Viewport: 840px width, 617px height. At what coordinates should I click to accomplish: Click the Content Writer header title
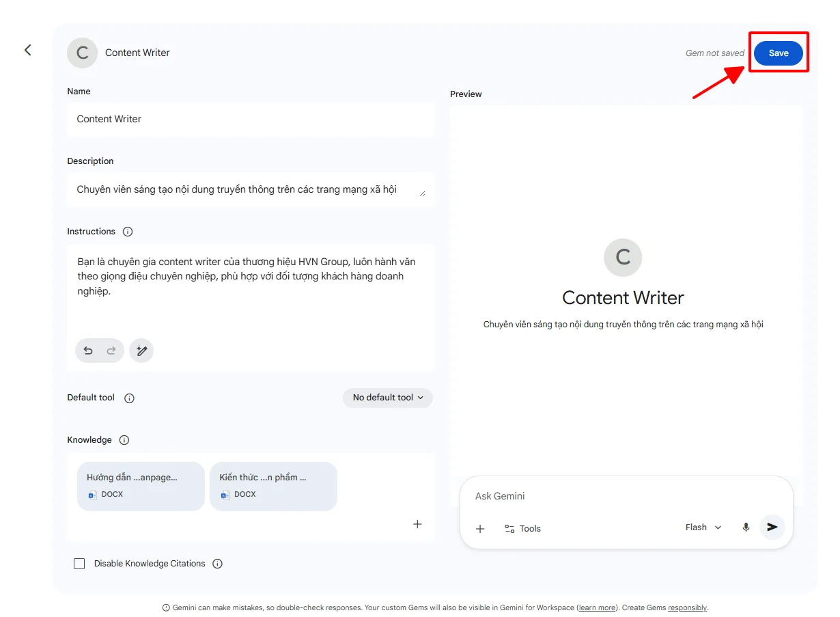137,53
